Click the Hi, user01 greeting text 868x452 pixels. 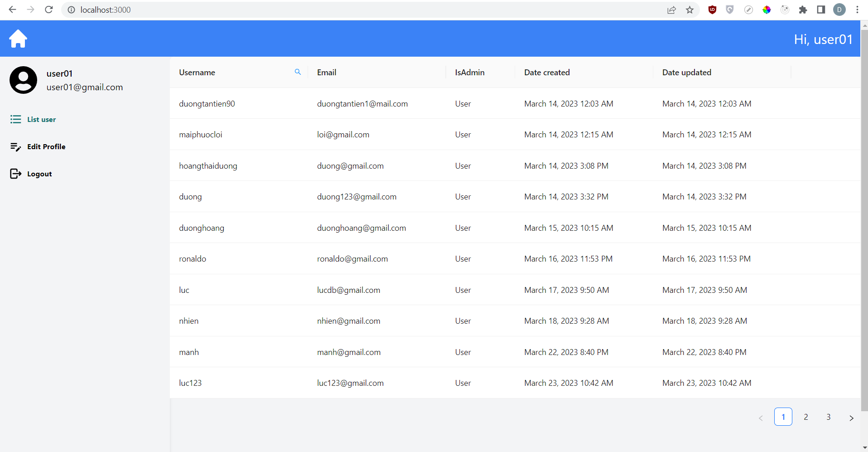tap(823, 39)
